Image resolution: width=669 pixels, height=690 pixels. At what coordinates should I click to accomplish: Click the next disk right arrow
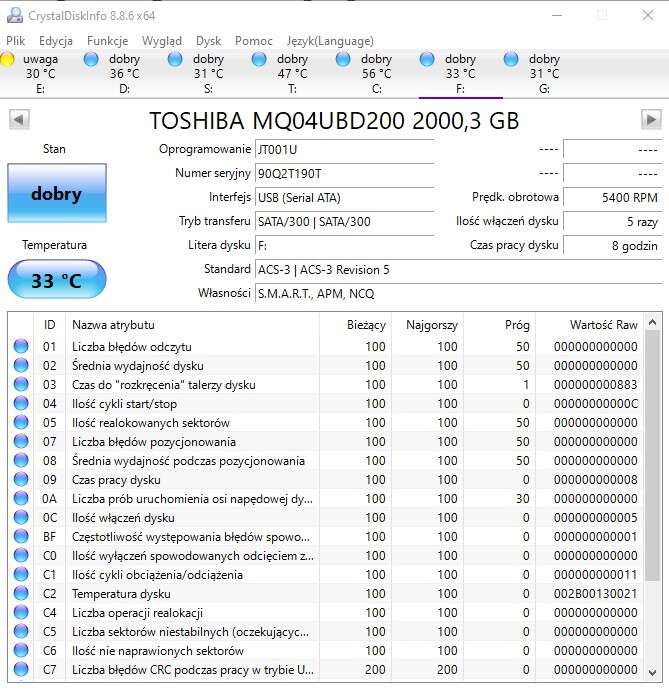coord(651,120)
